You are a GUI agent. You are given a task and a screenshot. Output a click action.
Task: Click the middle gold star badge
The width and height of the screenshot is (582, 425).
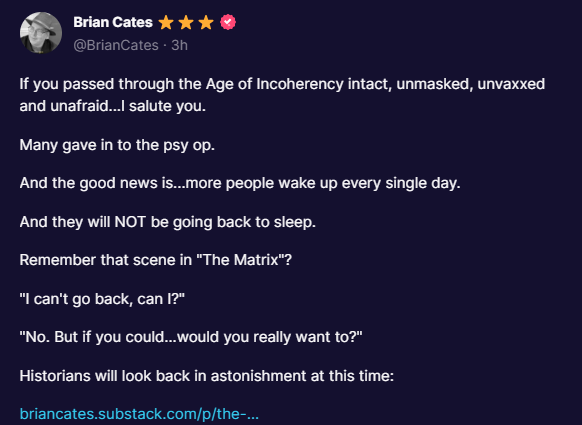pyautogui.click(x=186, y=23)
